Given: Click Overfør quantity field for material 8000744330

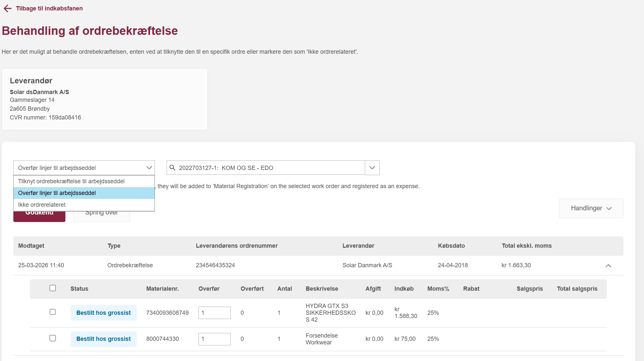Looking at the screenshot, I should (x=214, y=339).
